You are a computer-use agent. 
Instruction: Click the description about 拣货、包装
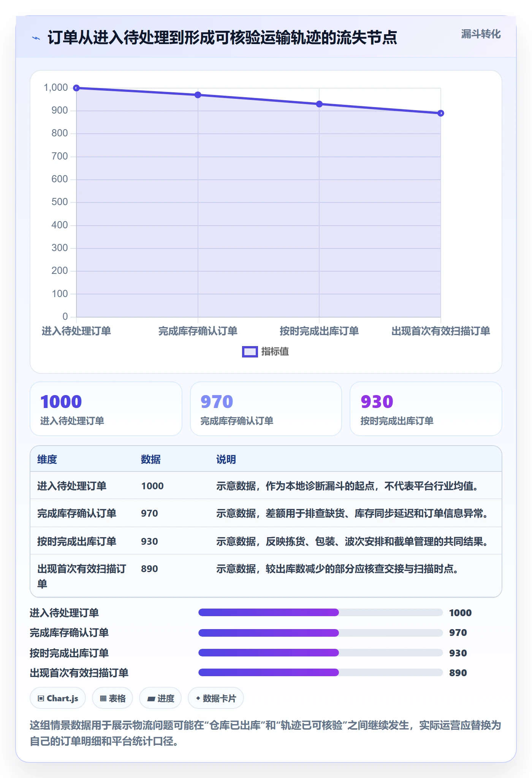click(x=353, y=541)
